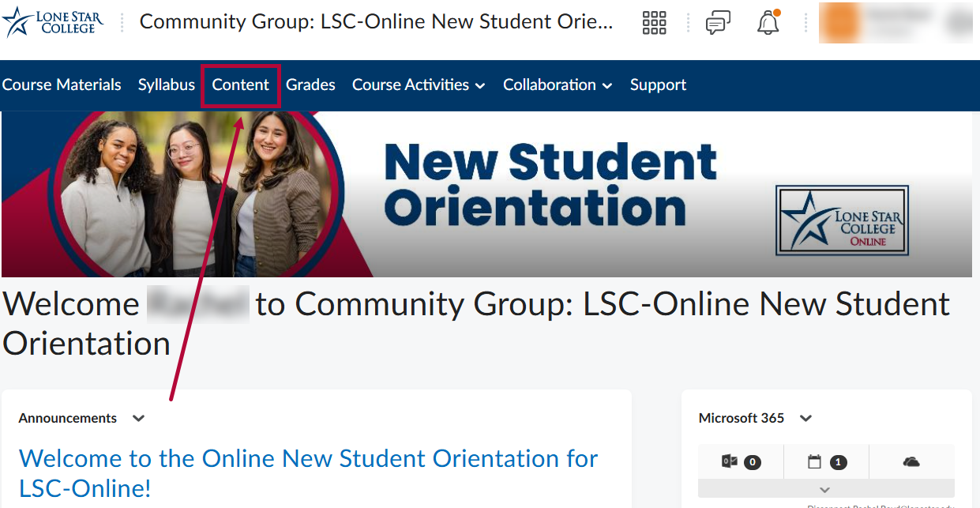Open the app launcher grid icon

tap(654, 22)
